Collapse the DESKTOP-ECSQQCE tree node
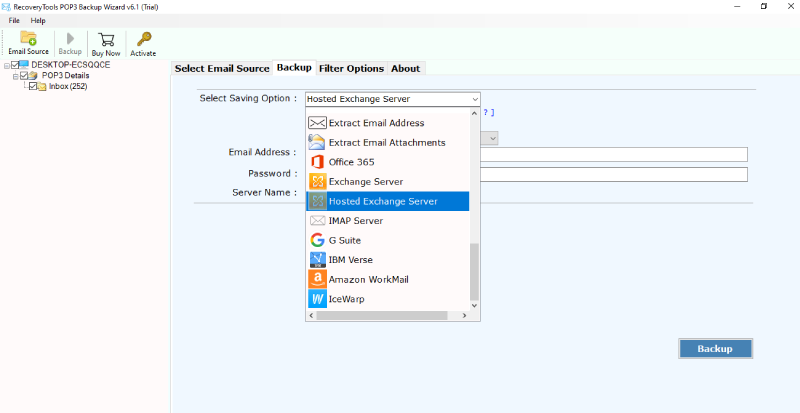Image resolution: width=800 pixels, height=413 pixels. [6, 65]
